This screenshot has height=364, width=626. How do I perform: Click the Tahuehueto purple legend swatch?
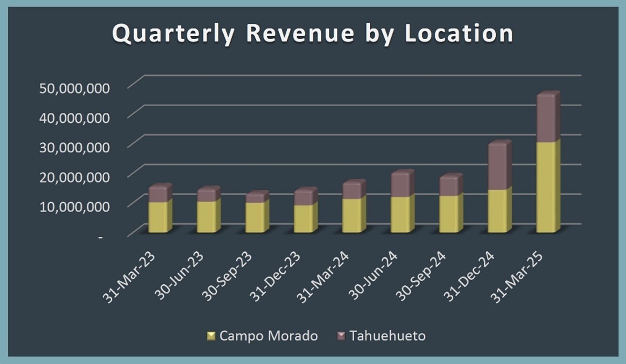point(341,336)
